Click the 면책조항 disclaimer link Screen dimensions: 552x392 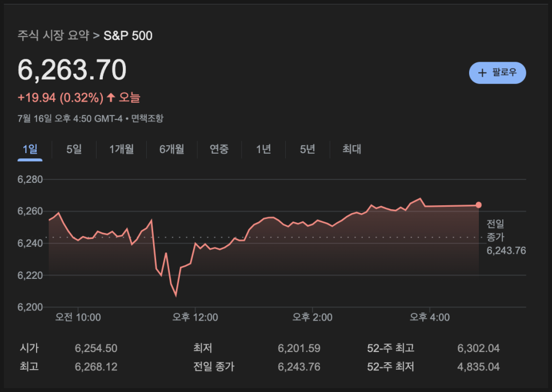click(x=147, y=118)
